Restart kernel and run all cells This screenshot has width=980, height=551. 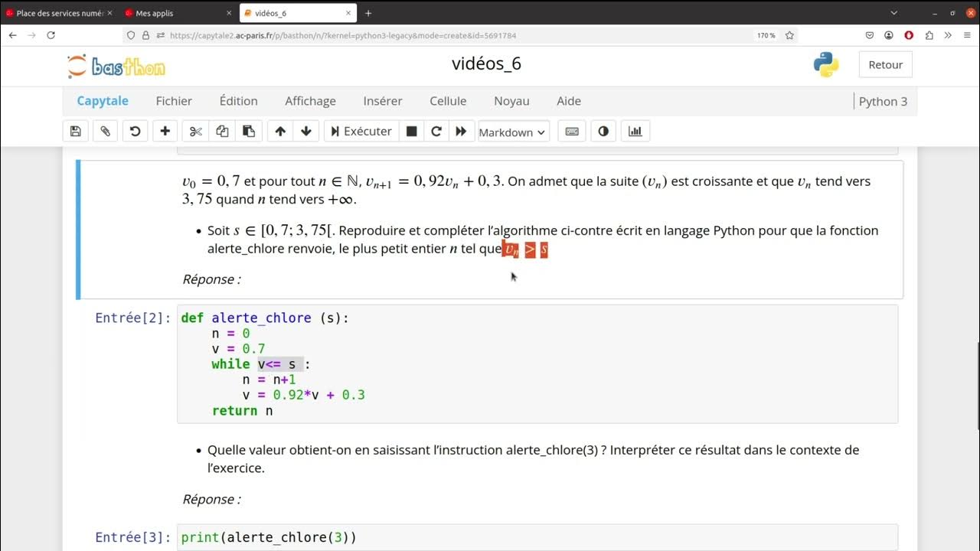click(x=461, y=132)
